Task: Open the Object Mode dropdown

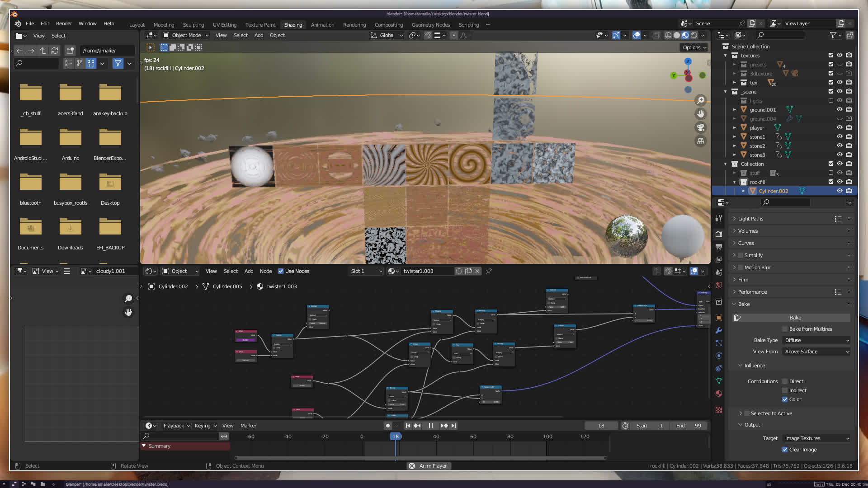Action: coord(186,35)
